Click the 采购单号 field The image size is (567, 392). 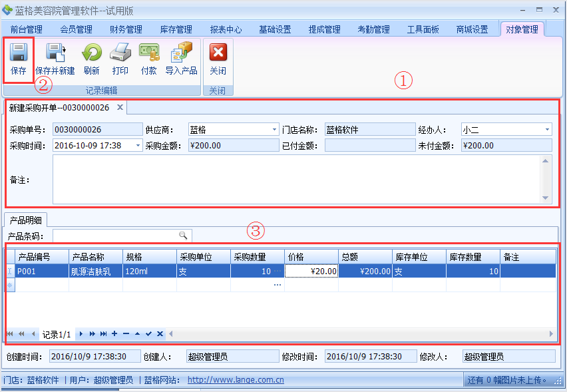pyautogui.click(x=98, y=130)
